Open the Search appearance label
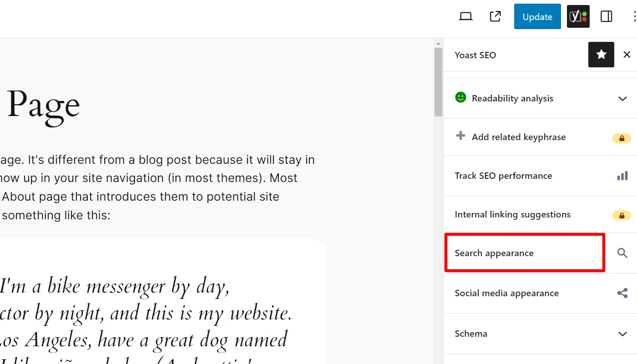The image size is (637, 364). point(494,253)
